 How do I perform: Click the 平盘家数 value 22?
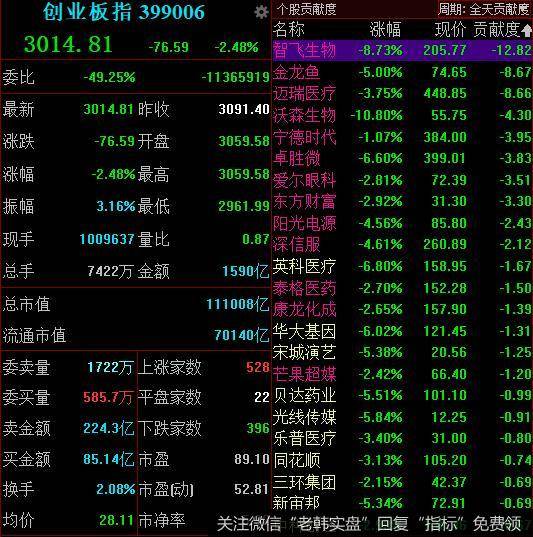[x=262, y=397]
